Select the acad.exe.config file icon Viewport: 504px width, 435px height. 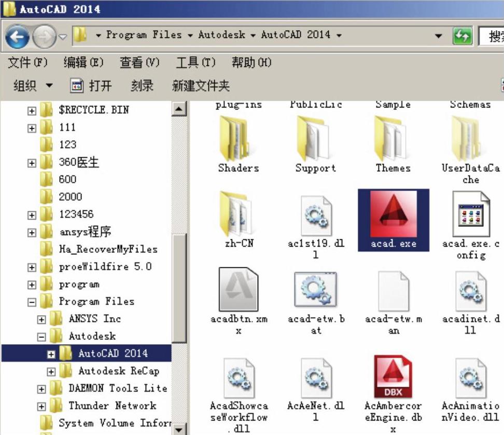tap(471, 214)
